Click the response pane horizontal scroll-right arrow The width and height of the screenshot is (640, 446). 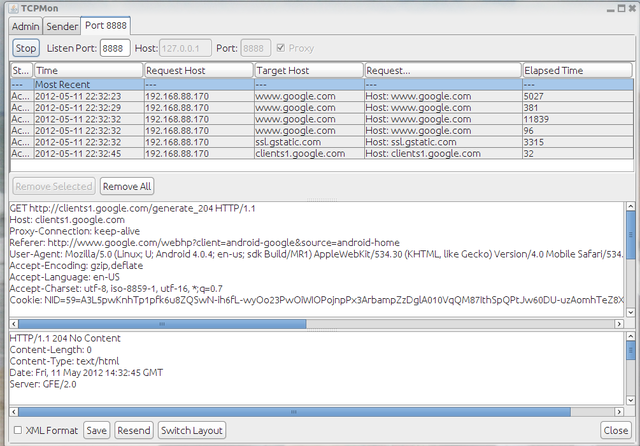tap(618, 412)
